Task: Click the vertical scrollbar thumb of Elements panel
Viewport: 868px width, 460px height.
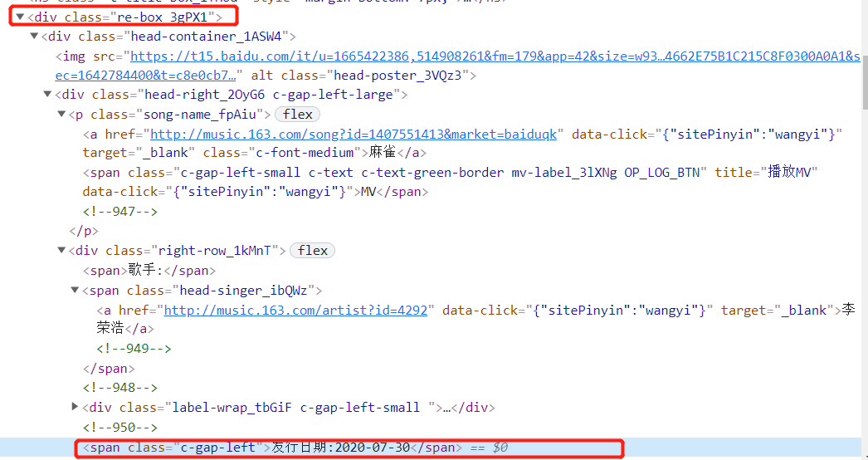Action: coord(865,83)
